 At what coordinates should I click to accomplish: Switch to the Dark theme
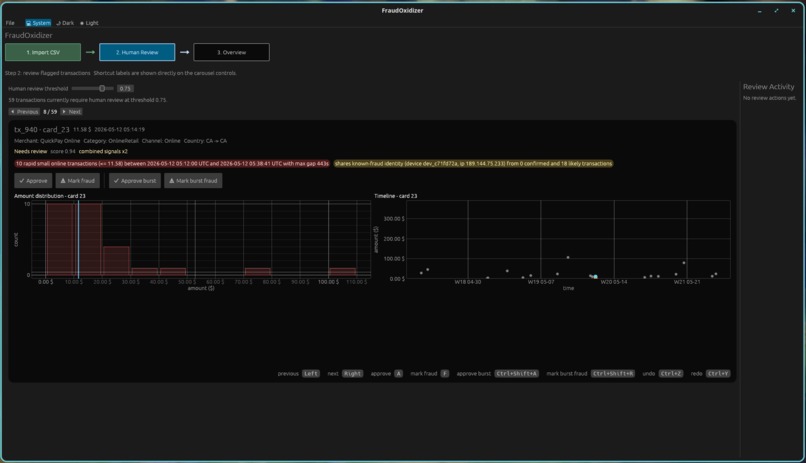65,23
